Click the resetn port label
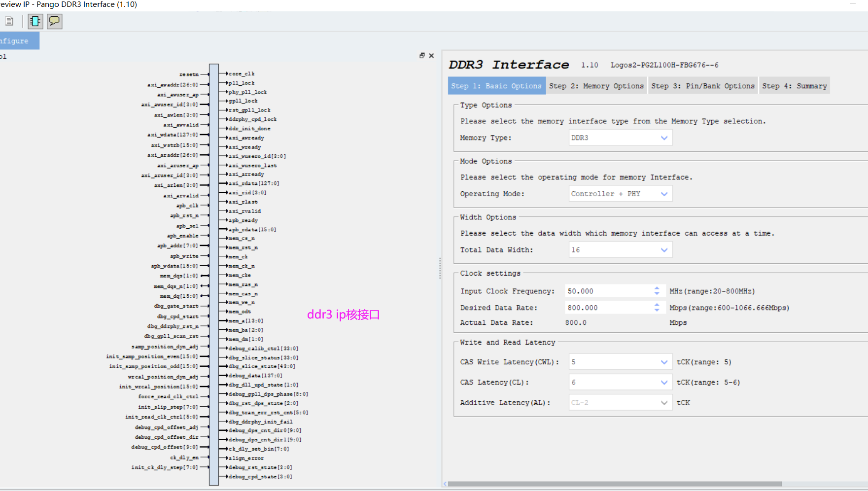Screen dimensions: 868x491 tap(189, 74)
